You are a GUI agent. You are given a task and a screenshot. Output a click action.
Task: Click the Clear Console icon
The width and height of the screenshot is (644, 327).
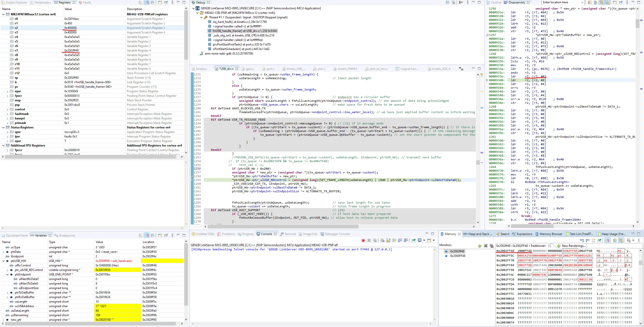(383, 241)
